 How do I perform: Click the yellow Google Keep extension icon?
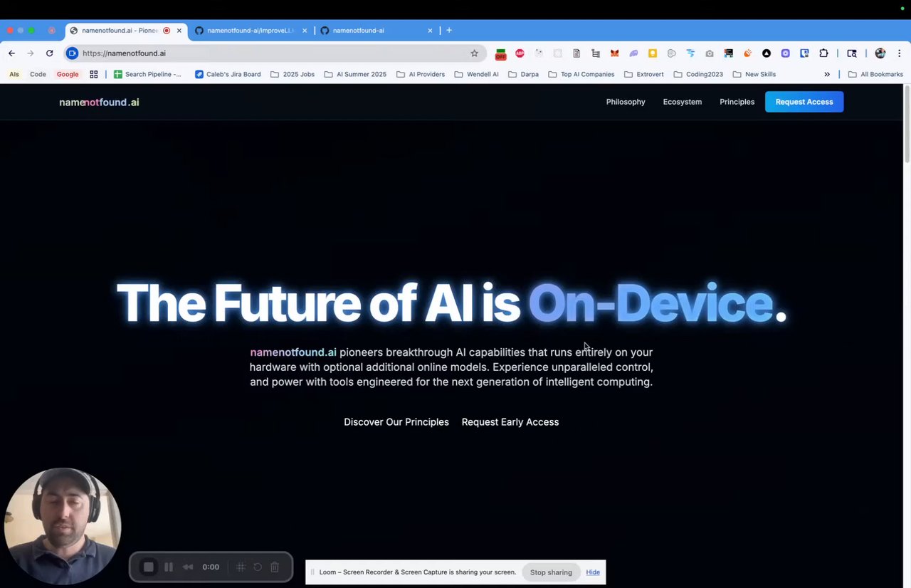pos(653,53)
